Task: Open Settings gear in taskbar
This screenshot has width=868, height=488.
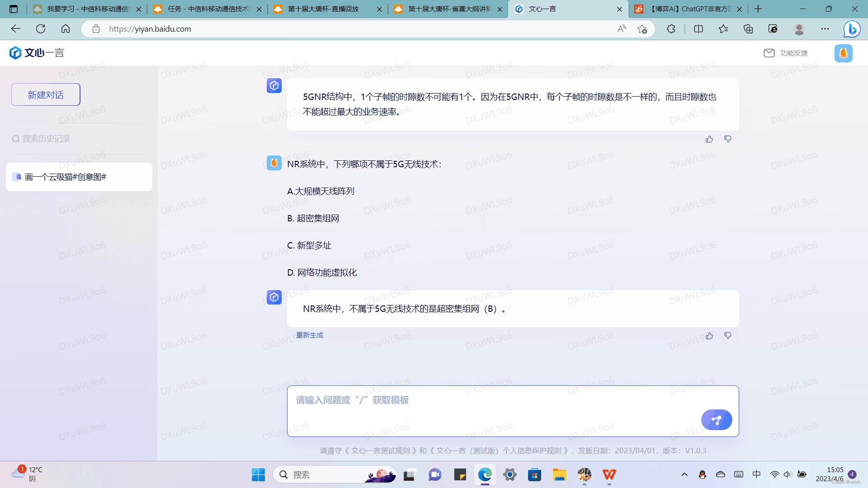Action: (x=509, y=474)
